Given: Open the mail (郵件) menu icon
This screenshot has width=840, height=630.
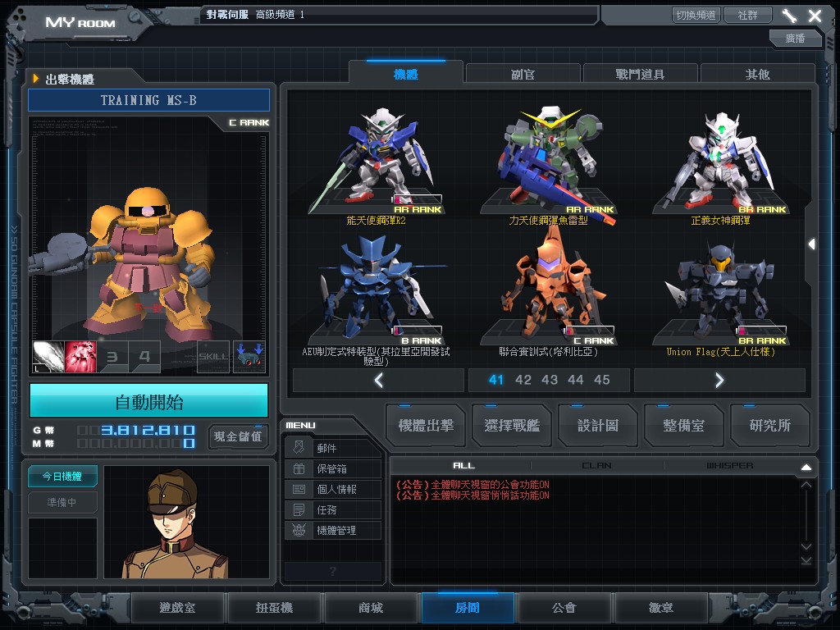Looking at the screenshot, I should click(x=299, y=448).
